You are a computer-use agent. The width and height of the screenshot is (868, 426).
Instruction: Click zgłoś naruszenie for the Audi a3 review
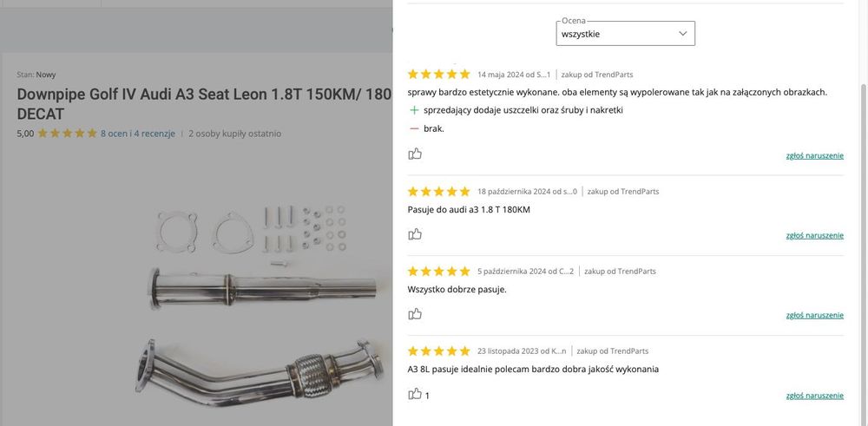click(x=814, y=235)
